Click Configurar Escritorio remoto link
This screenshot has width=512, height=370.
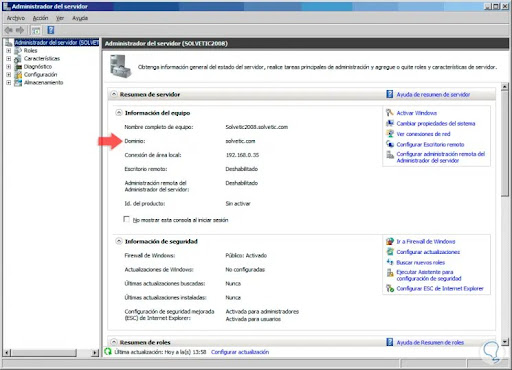click(430, 144)
